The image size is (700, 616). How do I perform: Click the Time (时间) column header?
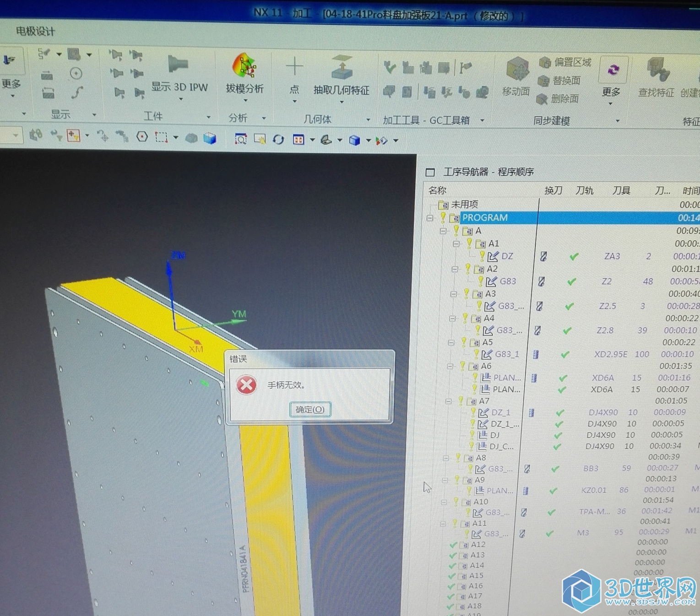(x=691, y=191)
